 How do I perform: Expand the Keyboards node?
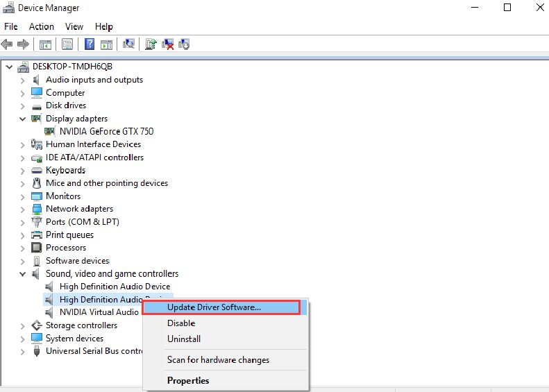click(x=23, y=171)
